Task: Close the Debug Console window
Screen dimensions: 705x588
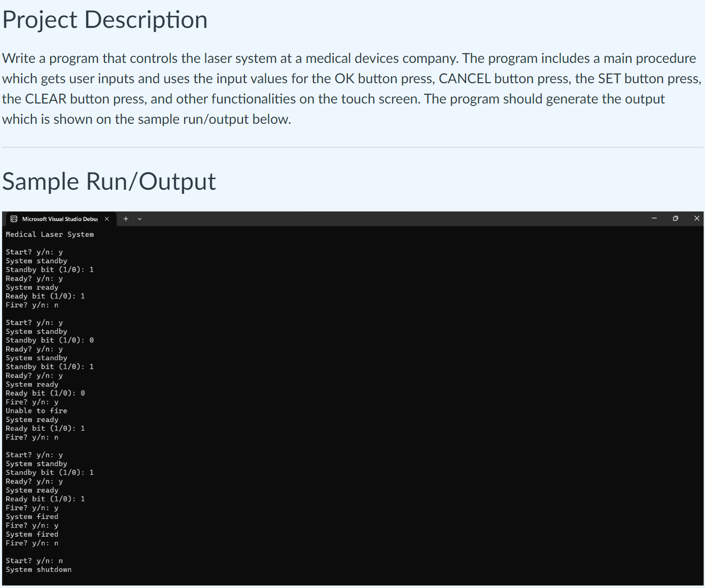Action: pos(697,218)
